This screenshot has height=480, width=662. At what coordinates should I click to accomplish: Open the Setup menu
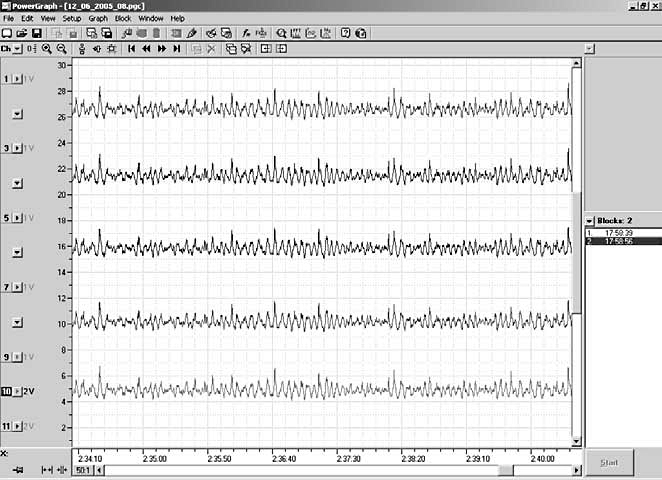click(72, 19)
